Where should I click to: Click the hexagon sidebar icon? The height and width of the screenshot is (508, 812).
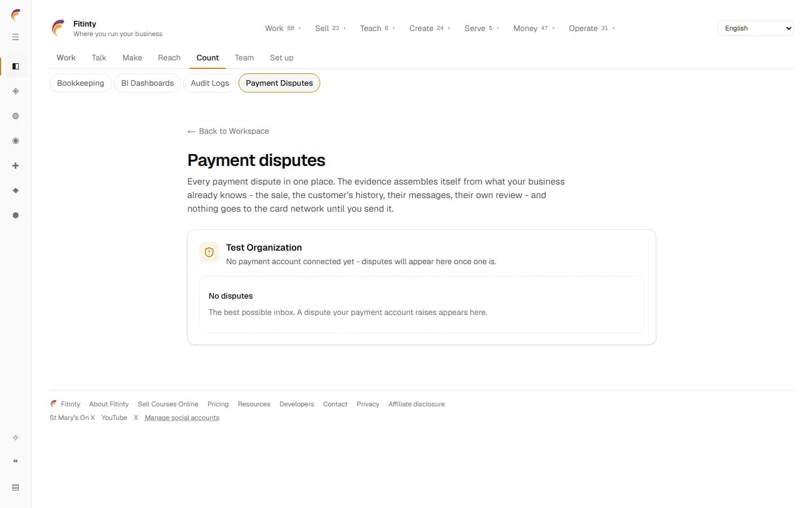[16, 216]
